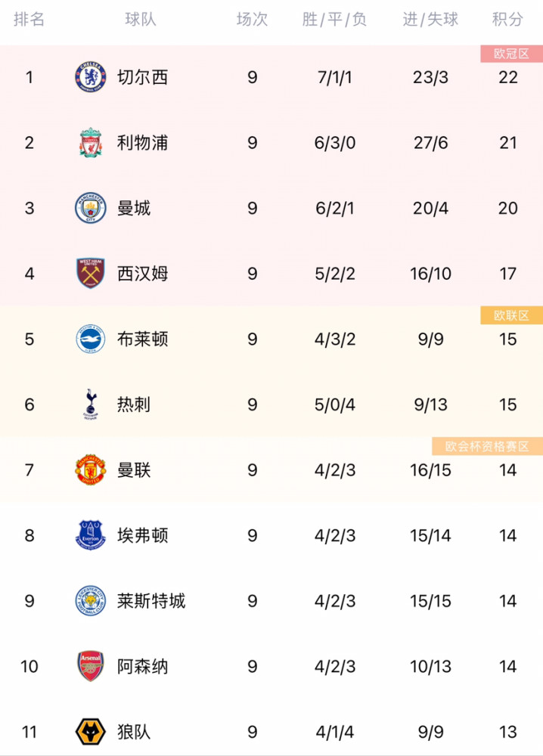
Task: Select the West Ham United crest
Action: click(x=91, y=274)
